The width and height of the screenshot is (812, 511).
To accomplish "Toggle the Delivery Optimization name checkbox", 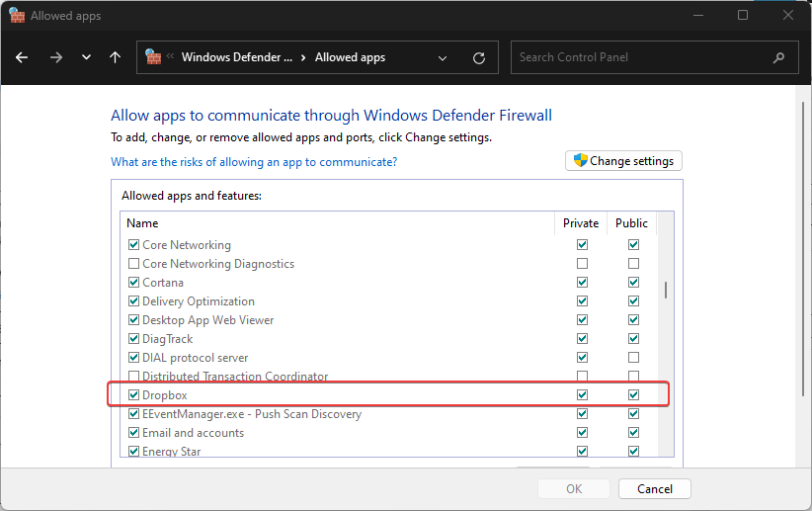I will point(133,301).
